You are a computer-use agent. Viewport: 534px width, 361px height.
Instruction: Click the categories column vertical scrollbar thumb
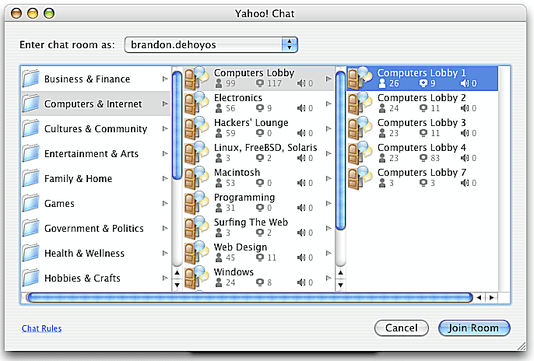(x=177, y=125)
